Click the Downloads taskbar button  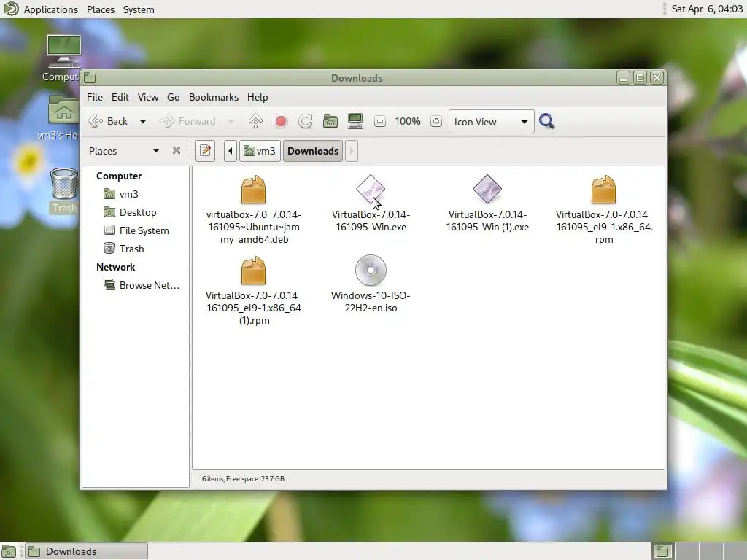[86, 551]
